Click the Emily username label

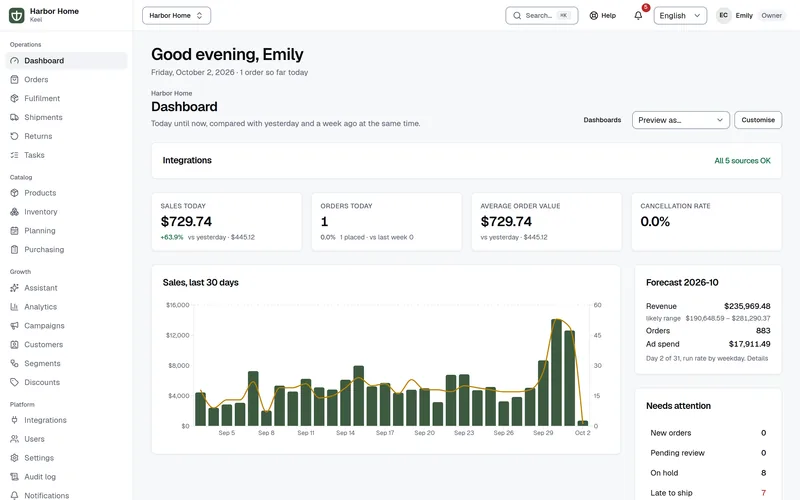(744, 15)
